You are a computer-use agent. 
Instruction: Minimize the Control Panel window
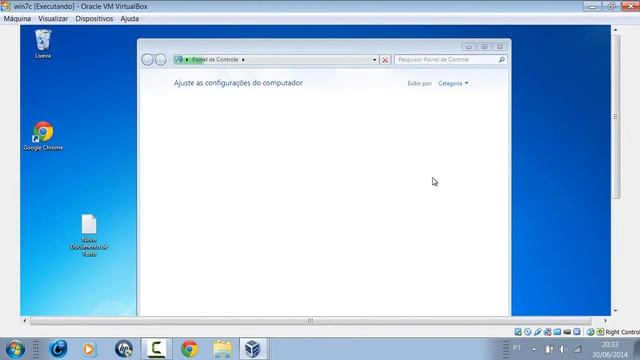tap(469, 47)
